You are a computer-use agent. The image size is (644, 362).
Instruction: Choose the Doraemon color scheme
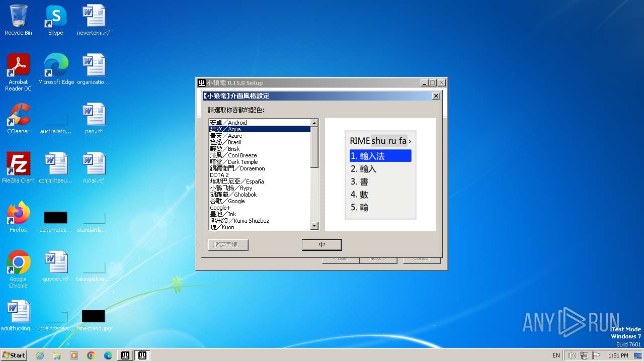click(x=260, y=168)
